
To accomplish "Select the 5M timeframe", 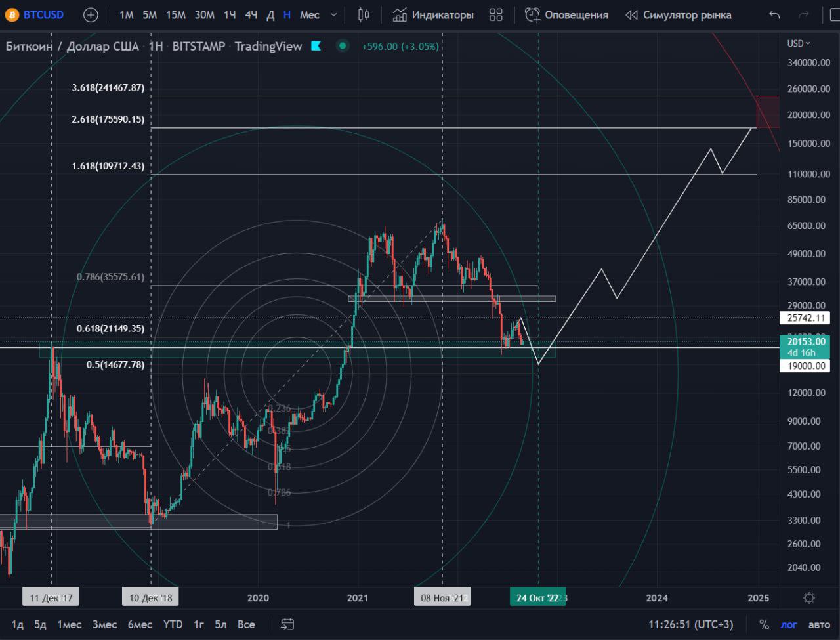I will point(150,14).
